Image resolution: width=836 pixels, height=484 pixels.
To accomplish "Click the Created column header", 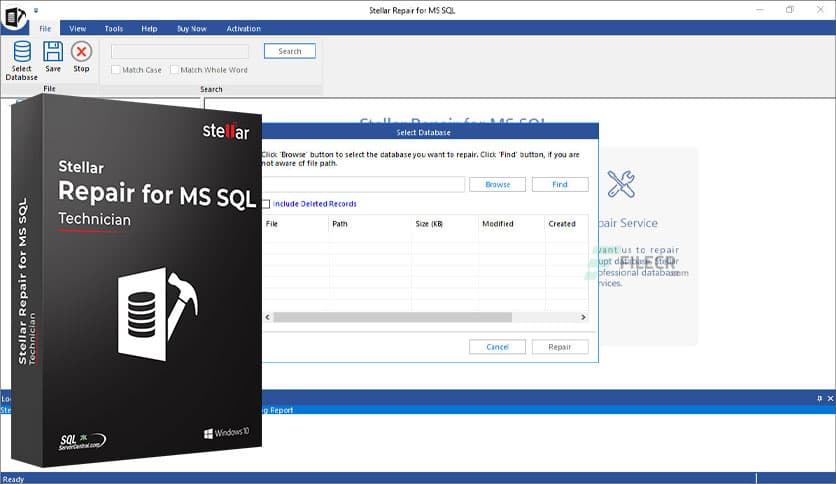I will pos(567,224).
